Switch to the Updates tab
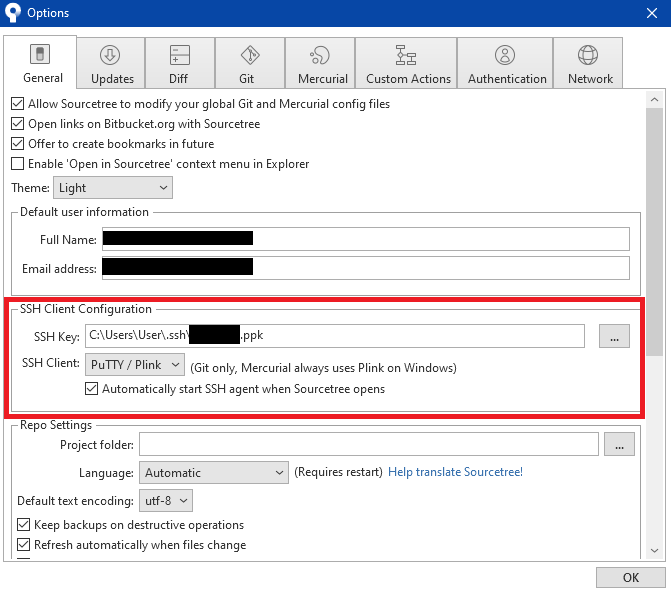The height and width of the screenshot is (593, 671). click(111, 63)
